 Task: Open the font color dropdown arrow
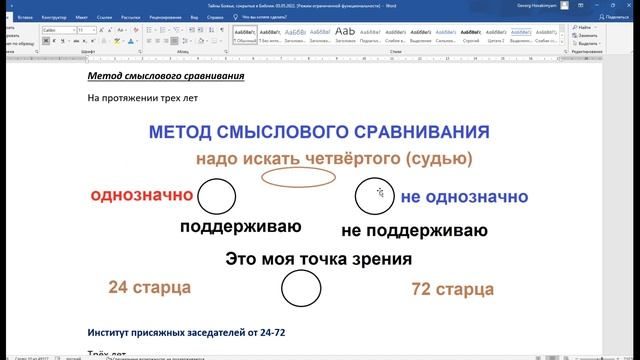[x=137, y=41]
